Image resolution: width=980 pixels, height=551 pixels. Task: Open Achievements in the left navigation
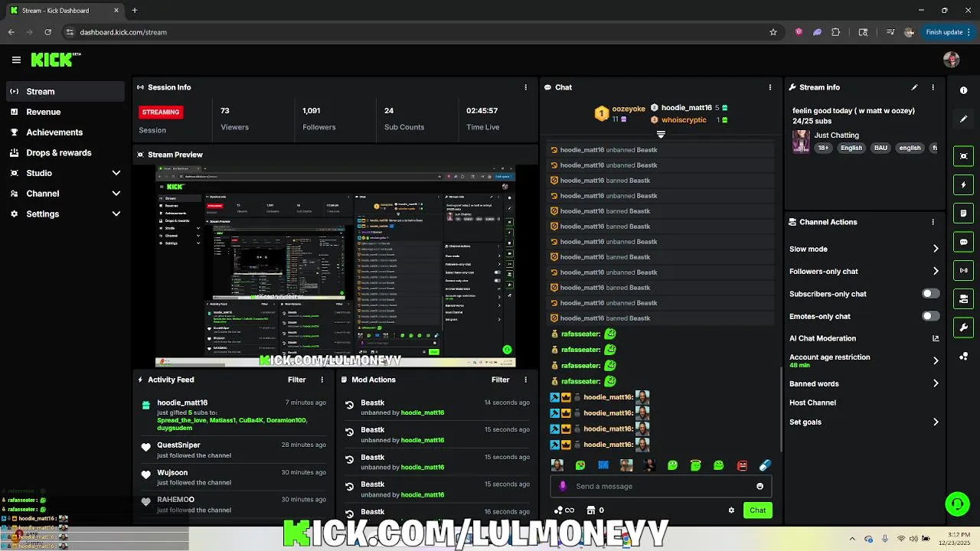[x=65, y=132]
